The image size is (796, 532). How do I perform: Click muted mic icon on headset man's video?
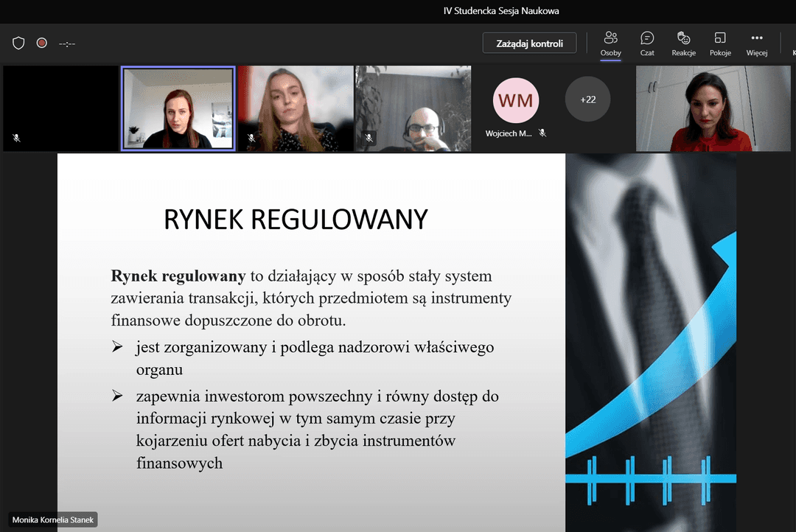pos(369,138)
